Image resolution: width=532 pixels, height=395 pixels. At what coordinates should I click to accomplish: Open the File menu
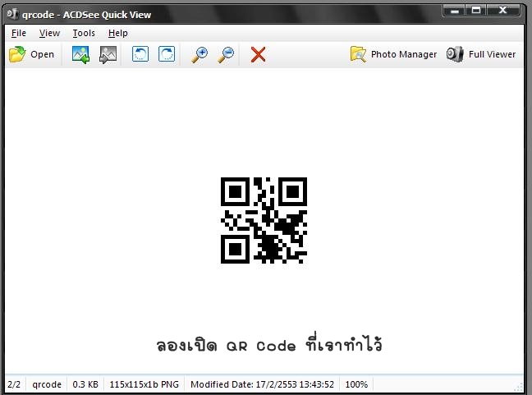(x=19, y=33)
